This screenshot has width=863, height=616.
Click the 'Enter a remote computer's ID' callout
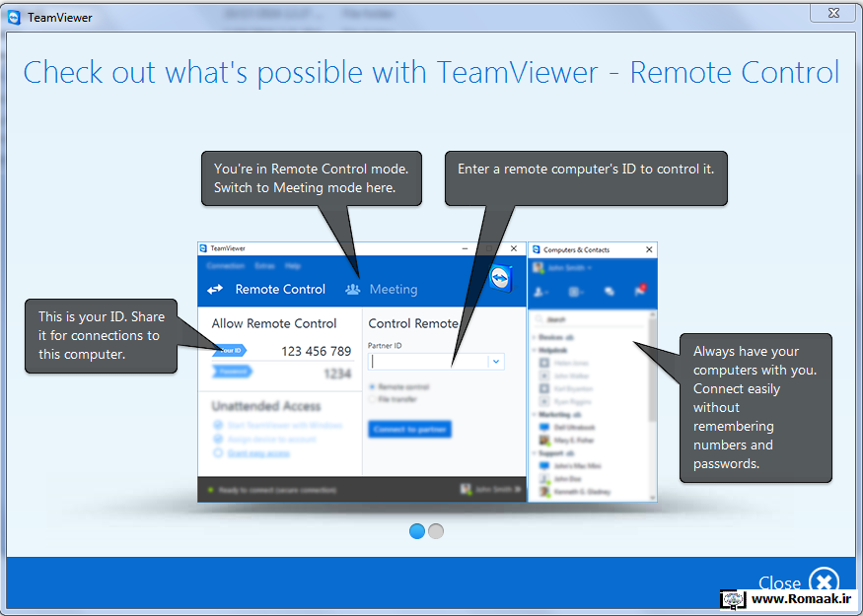point(586,178)
